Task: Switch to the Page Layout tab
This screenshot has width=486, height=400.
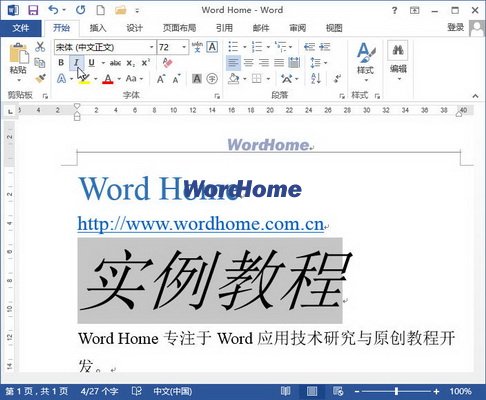Action: (179, 28)
